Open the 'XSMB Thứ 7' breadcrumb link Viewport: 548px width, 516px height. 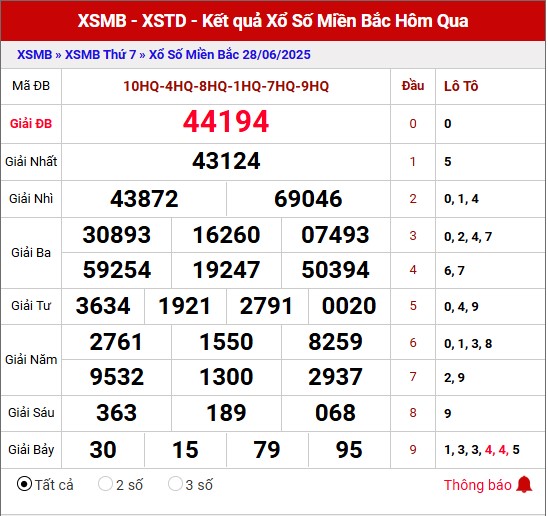(x=100, y=55)
